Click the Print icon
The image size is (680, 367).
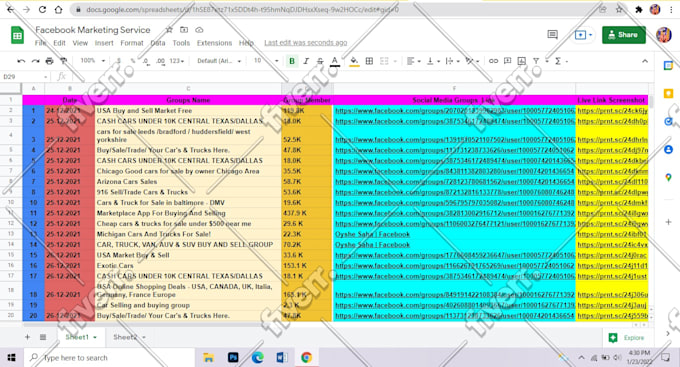(x=49, y=61)
